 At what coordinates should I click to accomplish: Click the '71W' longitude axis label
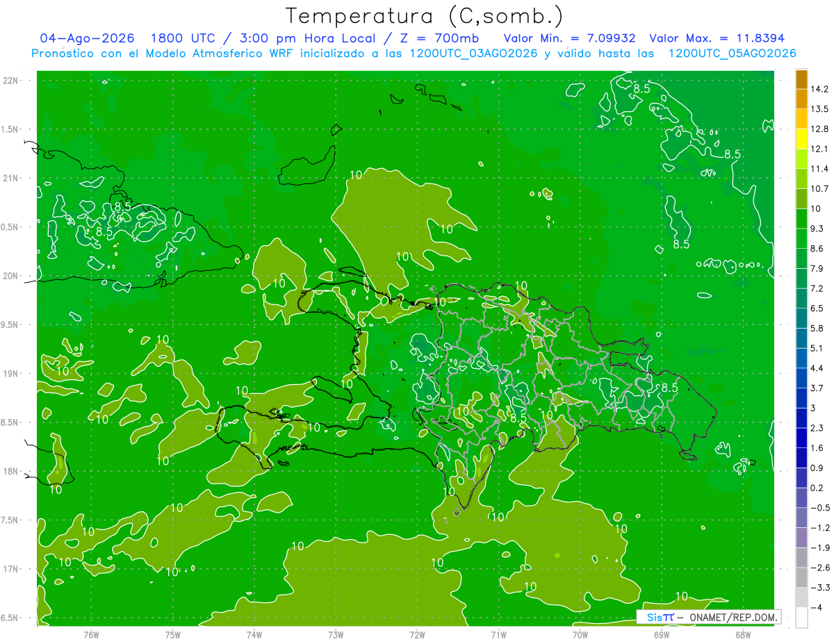tap(498, 635)
